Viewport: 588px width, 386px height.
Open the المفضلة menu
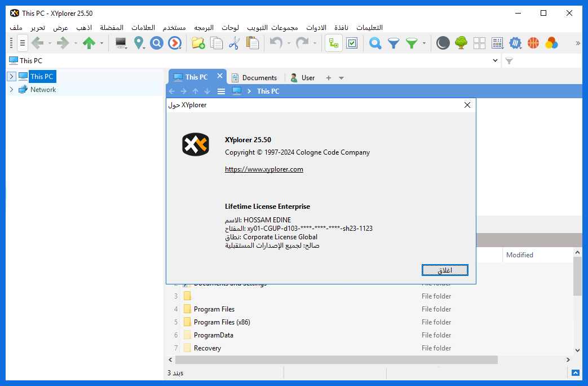pyautogui.click(x=112, y=28)
